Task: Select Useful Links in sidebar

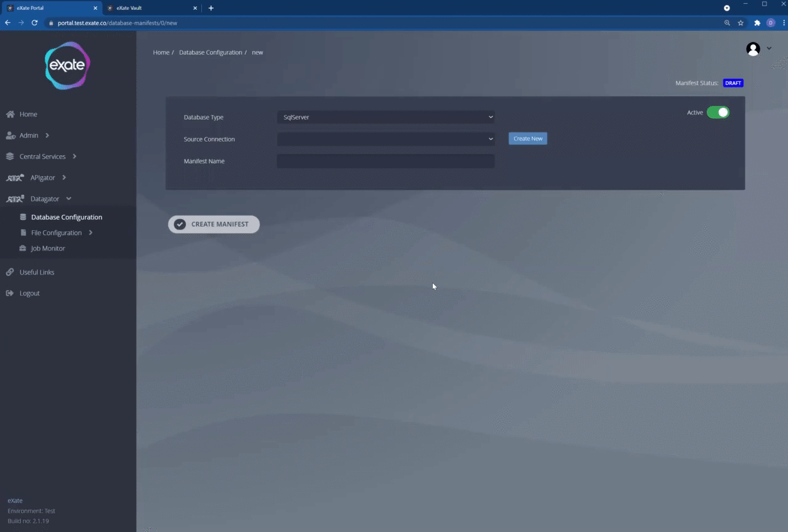Action: click(x=37, y=272)
